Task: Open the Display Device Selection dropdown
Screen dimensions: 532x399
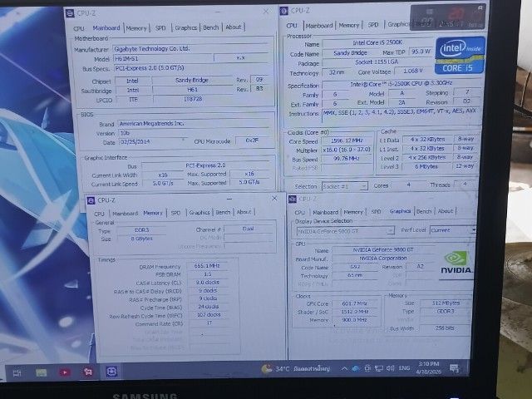Action: click(x=345, y=231)
